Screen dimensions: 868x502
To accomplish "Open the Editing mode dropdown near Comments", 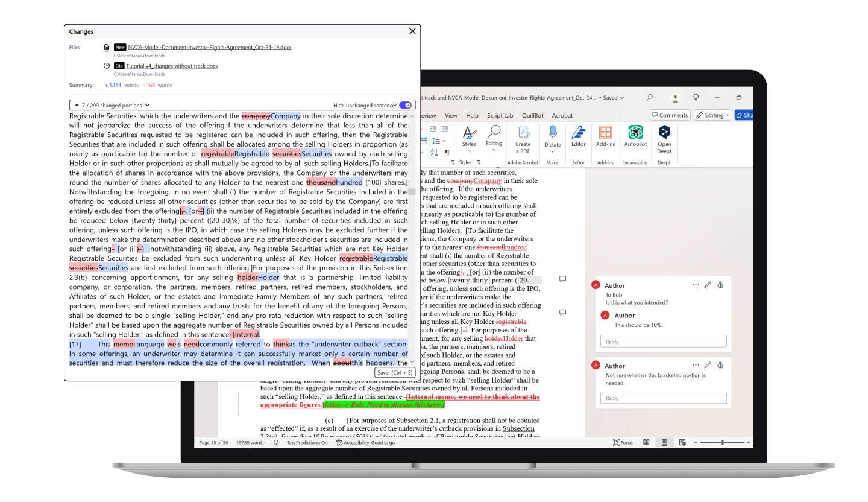I will (712, 115).
